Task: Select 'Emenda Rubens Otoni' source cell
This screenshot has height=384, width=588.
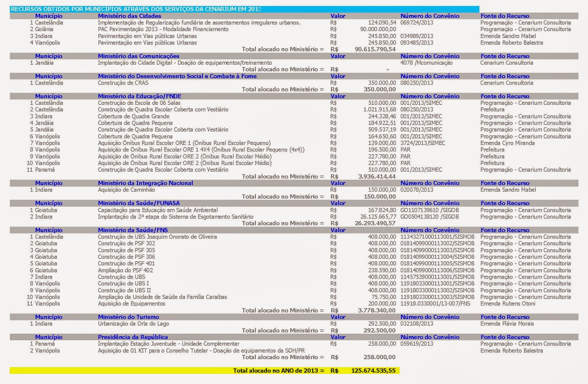Action: click(508, 303)
